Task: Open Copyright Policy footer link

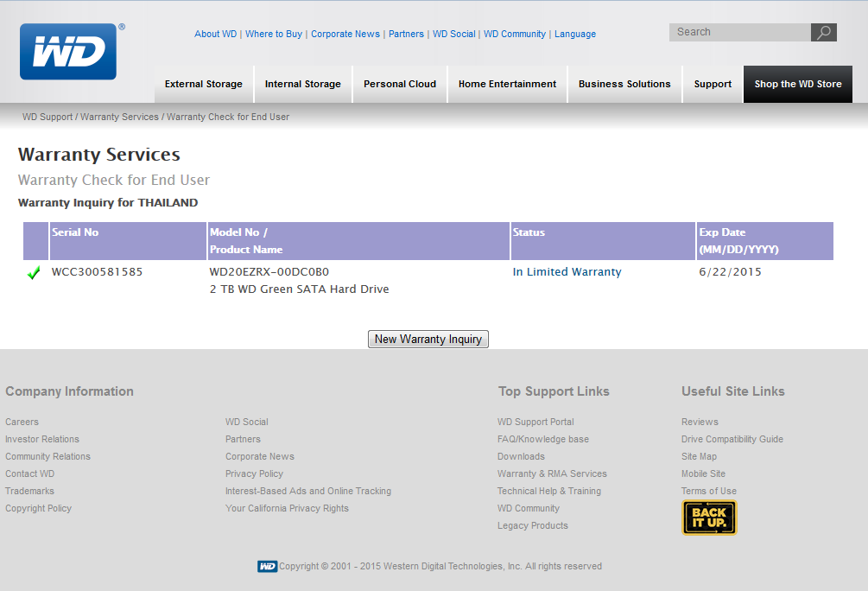Action: (x=38, y=508)
